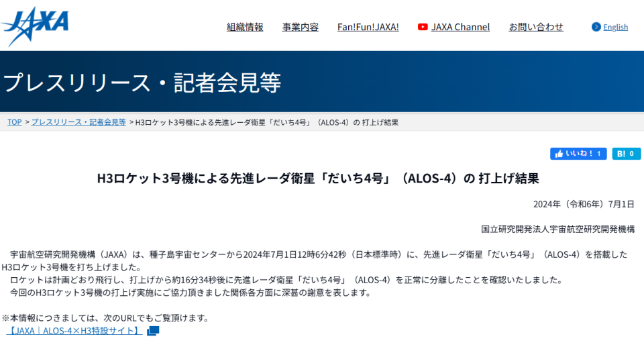The width and height of the screenshot is (644, 351).
Task: Go to JAXA Channel
Action: (x=460, y=27)
